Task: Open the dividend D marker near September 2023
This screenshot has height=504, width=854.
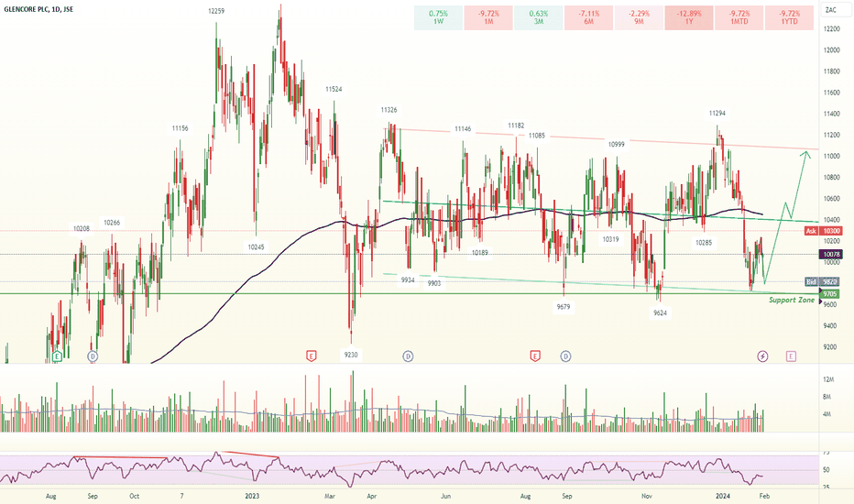Action: coord(566,356)
